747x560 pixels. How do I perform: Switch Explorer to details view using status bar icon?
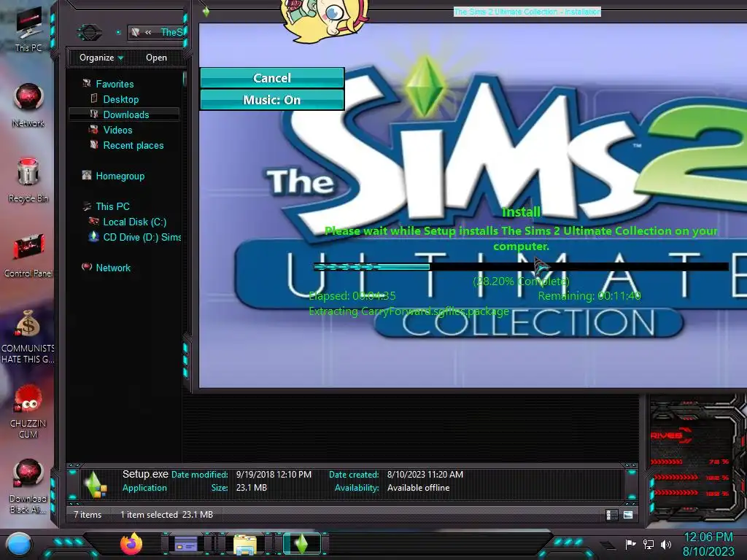(x=612, y=515)
